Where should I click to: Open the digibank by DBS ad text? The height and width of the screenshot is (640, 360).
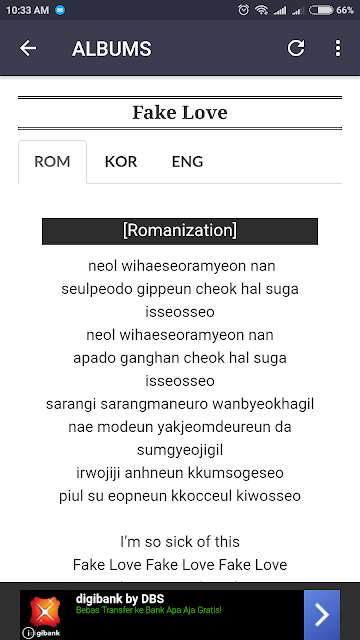point(120,599)
